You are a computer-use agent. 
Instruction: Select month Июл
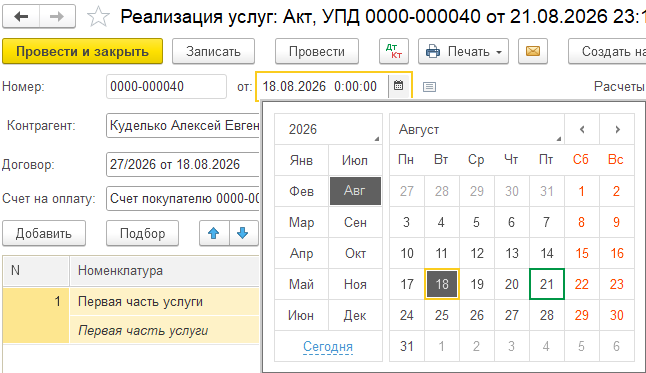pos(355,160)
